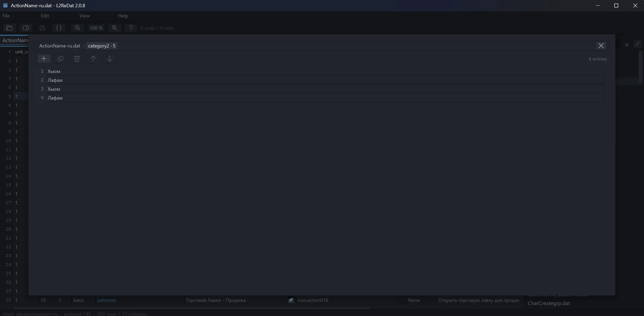Click the zoom out magnifier icon
This screenshot has height=316, width=644.
point(78,28)
